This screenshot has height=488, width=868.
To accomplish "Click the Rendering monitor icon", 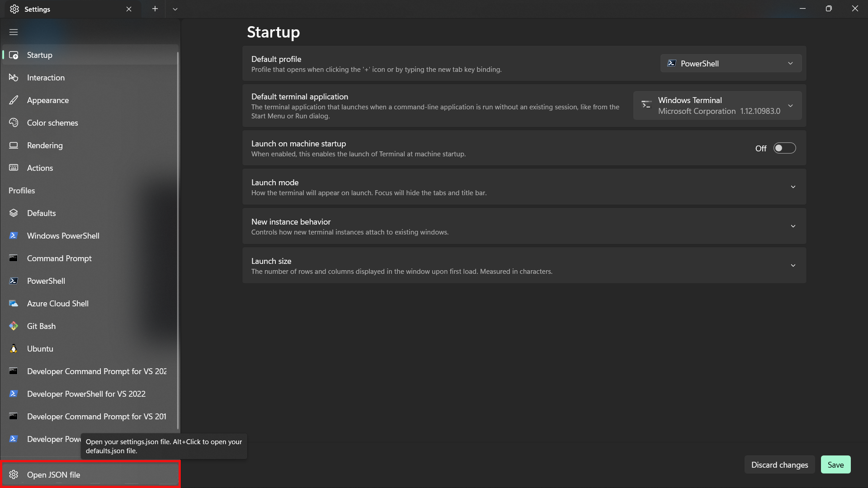I will click(14, 145).
